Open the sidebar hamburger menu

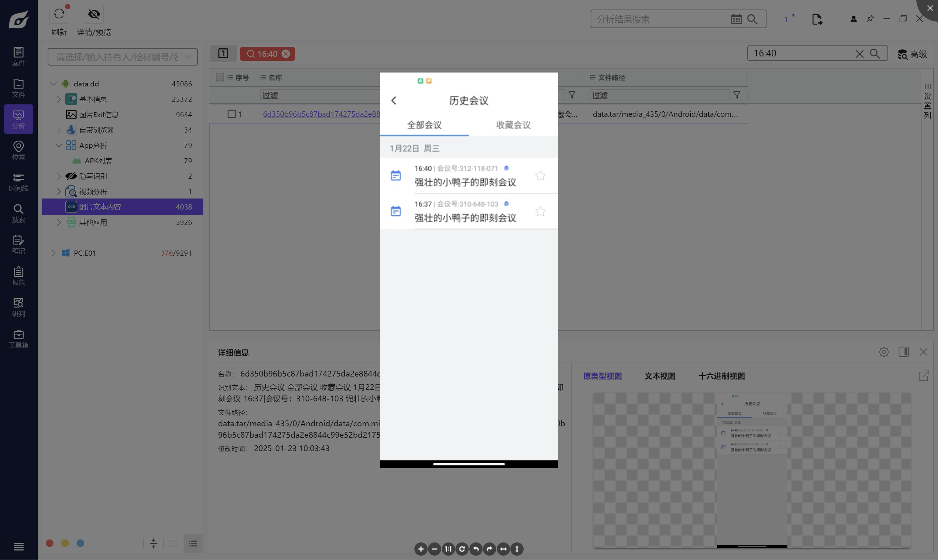tap(18, 546)
